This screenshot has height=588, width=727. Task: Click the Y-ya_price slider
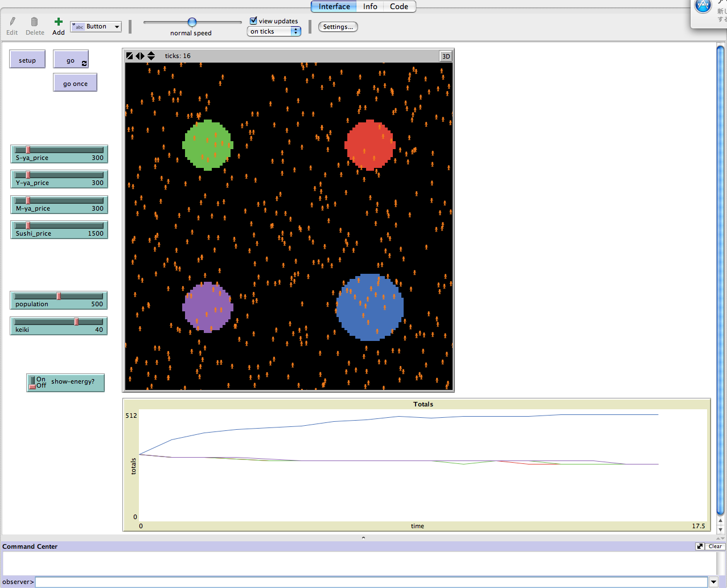tap(59, 179)
